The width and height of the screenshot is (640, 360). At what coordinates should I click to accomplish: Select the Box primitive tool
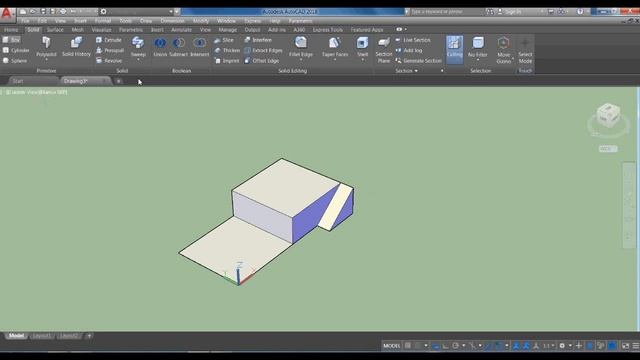click(x=11, y=40)
